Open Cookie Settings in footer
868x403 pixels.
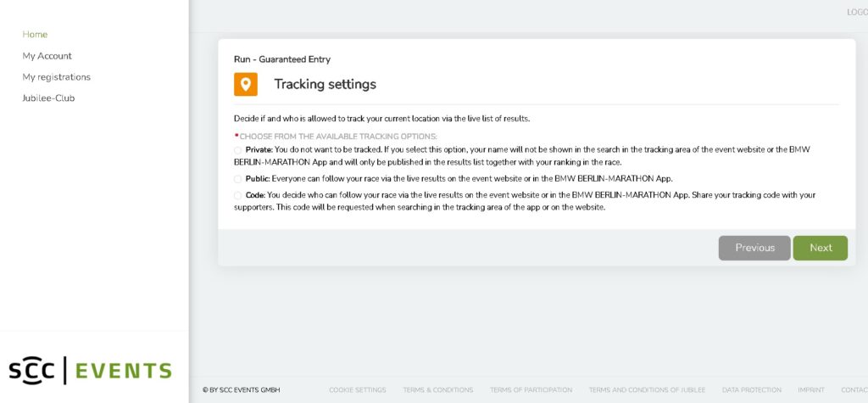pyautogui.click(x=358, y=389)
